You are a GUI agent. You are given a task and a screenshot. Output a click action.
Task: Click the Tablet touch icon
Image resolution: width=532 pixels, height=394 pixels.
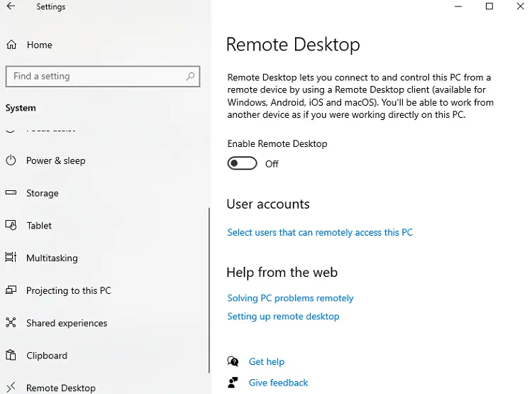coord(11,225)
